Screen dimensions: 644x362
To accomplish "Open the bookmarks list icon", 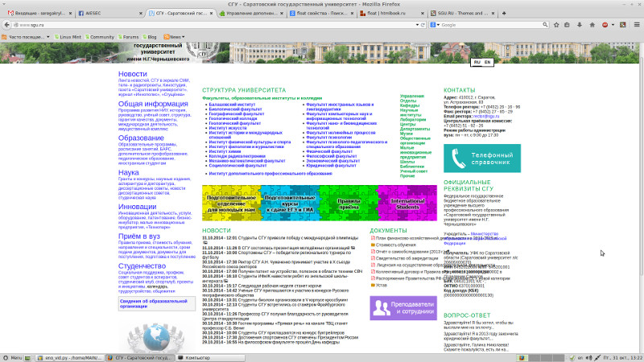I will click(x=568, y=25).
